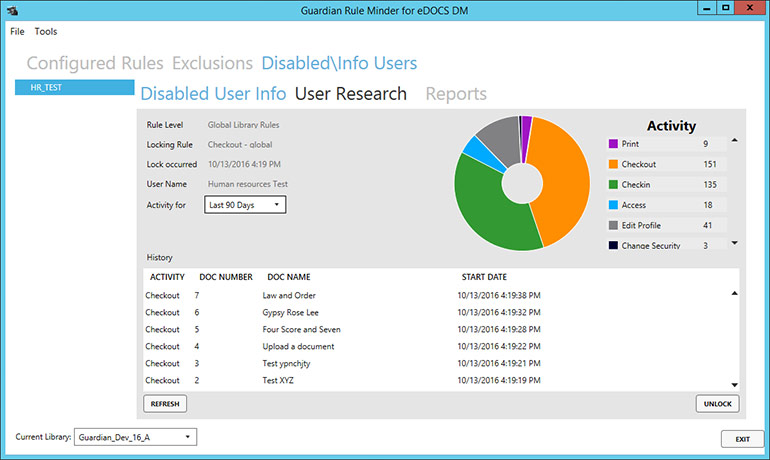The height and width of the screenshot is (460, 770).
Task: Switch to the Configured Rules tab
Action: click(x=95, y=63)
